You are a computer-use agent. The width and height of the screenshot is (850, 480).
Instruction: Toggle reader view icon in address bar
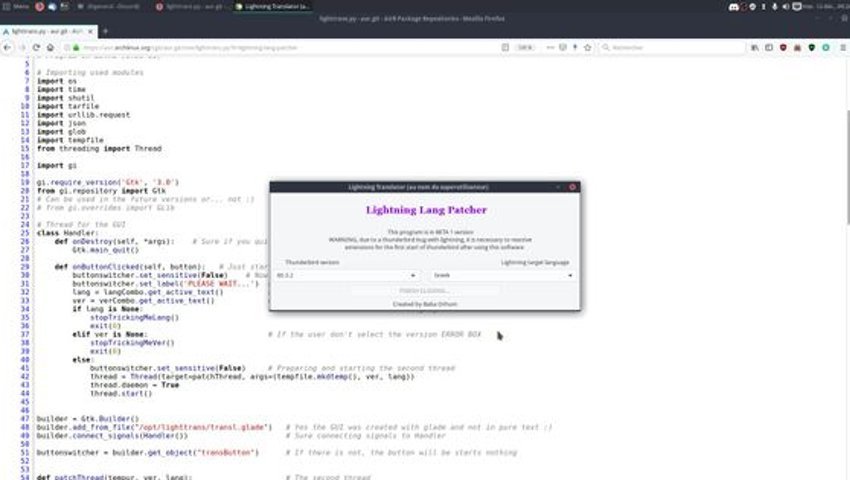click(x=505, y=48)
